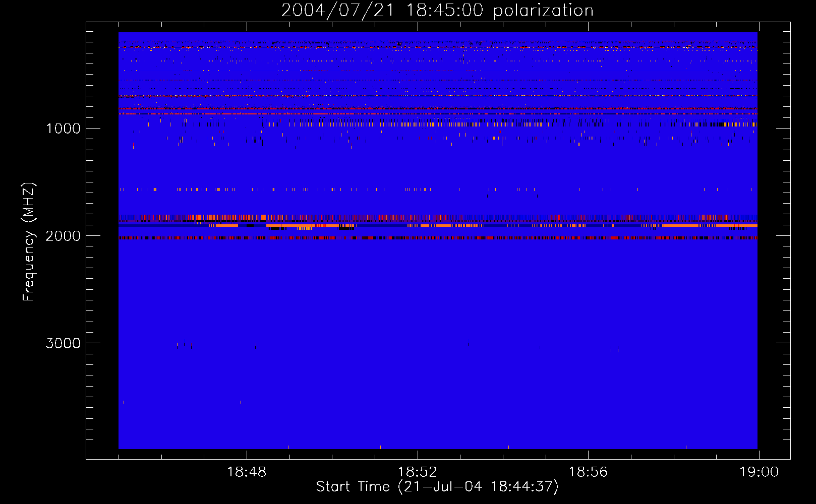Click the '19:00' time tick label

point(759,472)
